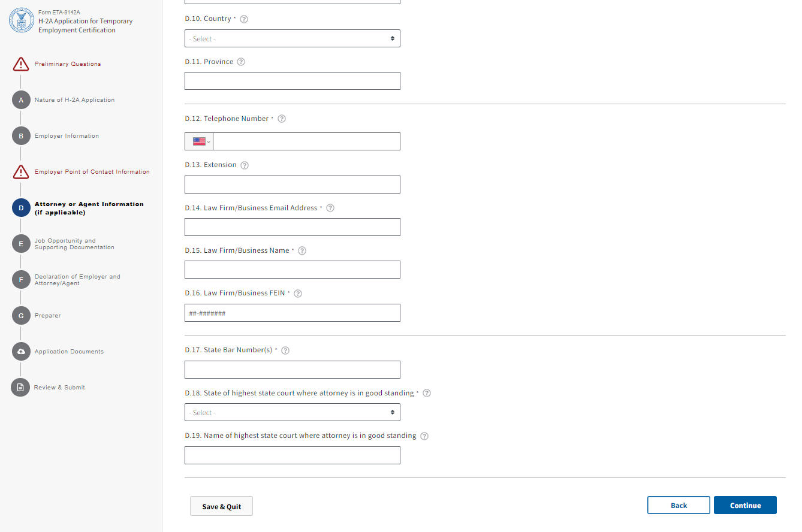This screenshot has height=532, width=802.
Task: Click the Application Documents upload step icon
Action: [x=21, y=352]
